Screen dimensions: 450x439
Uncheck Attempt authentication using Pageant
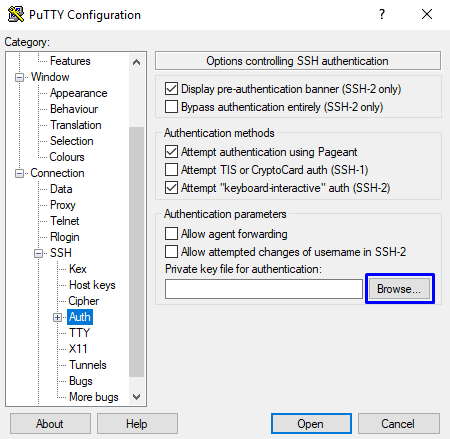tap(171, 152)
